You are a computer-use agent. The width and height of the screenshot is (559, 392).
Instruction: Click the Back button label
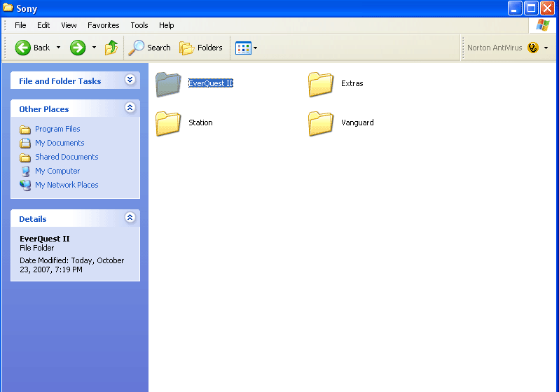tap(42, 48)
